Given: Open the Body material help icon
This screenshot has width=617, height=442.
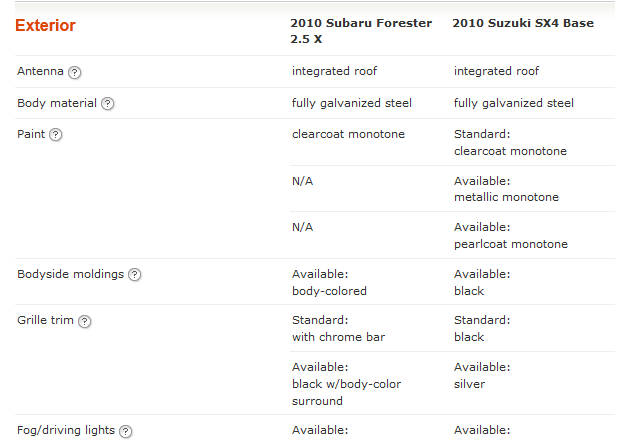Looking at the screenshot, I should (x=107, y=104).
